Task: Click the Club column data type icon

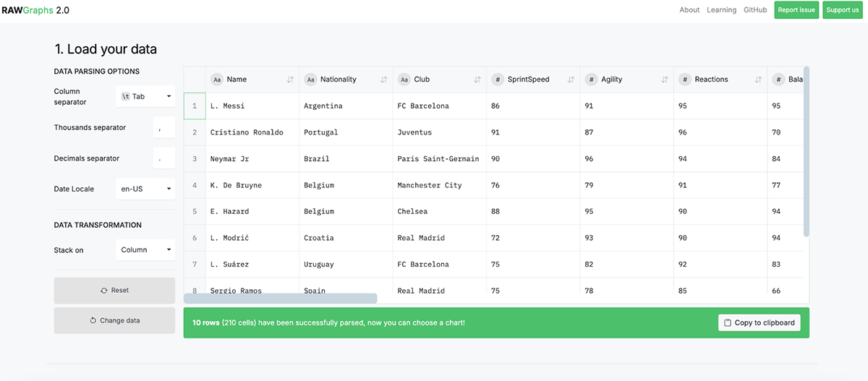Action: click(x=404, y=80)
